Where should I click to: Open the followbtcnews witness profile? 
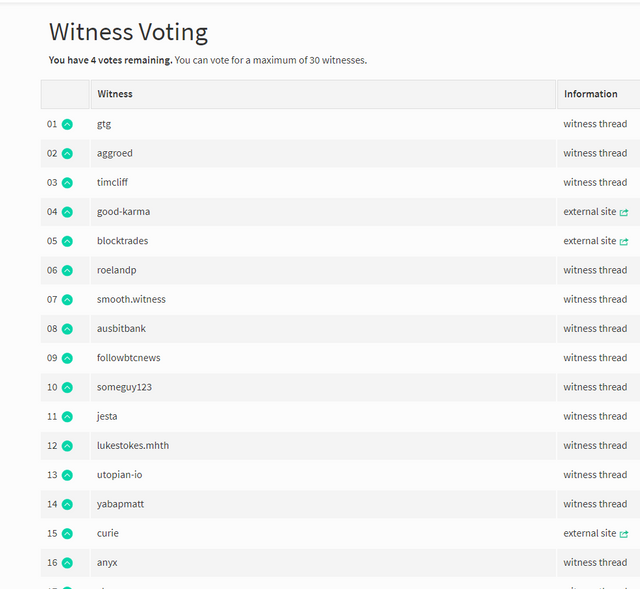pyautogui.click(x=129, y=358)
